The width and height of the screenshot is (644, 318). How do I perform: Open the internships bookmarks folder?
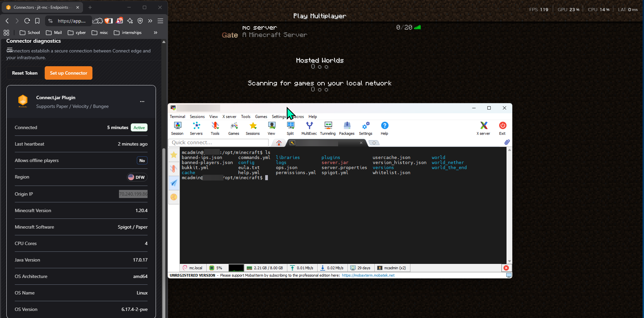point(128,33)
